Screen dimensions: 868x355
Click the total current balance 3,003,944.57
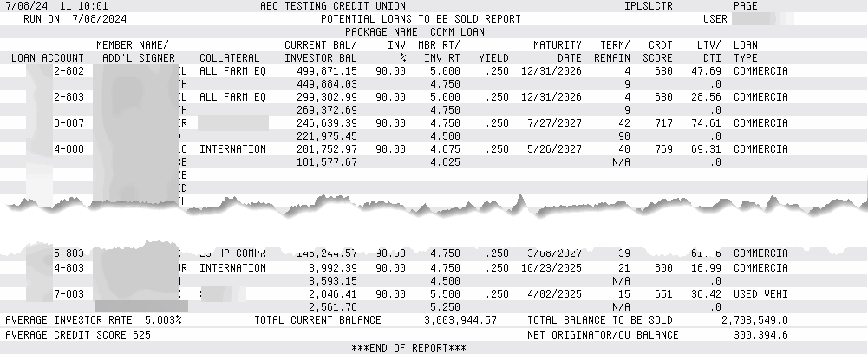pyautogui.click(x=460, y=320)
